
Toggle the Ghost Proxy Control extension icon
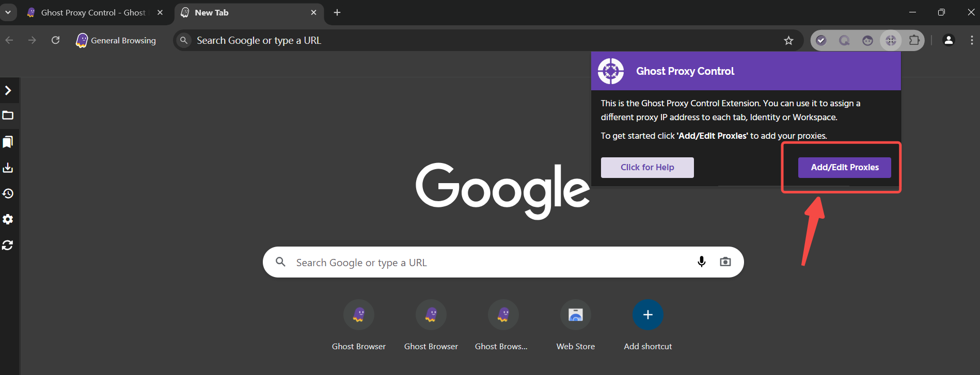pos(891,40)
